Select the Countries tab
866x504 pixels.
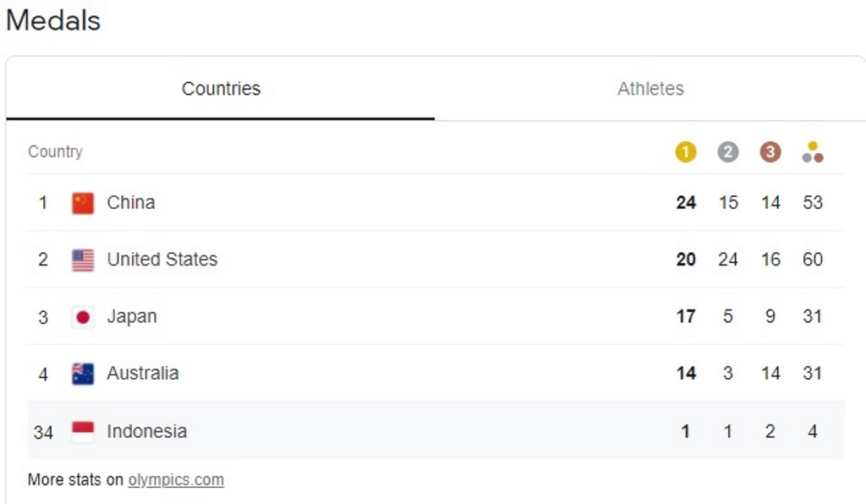point(221,88)
